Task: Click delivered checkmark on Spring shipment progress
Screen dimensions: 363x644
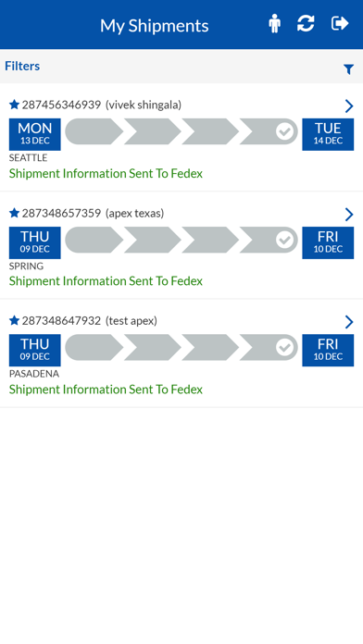Action: click(x=284, y=240)
